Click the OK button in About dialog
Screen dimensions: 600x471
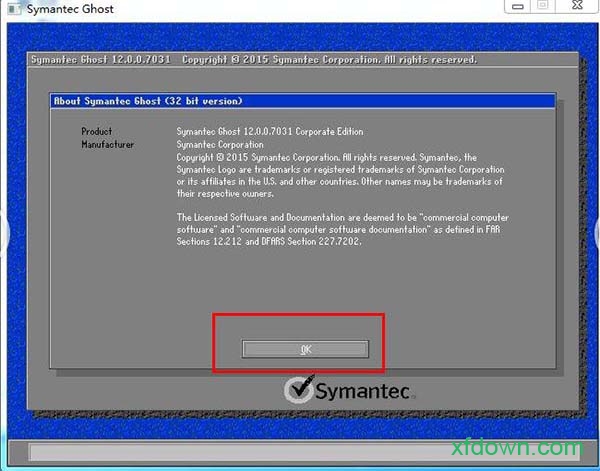pyautogui.click(x=306, y=348)
